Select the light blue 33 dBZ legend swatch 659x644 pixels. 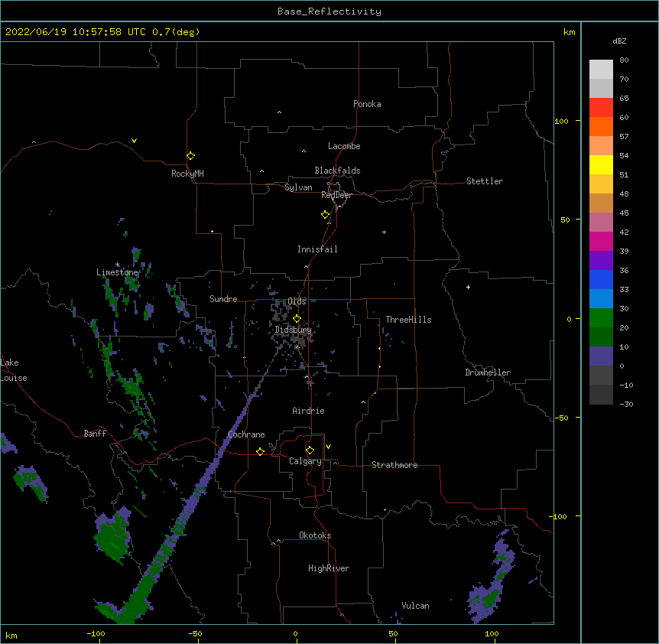601,298
